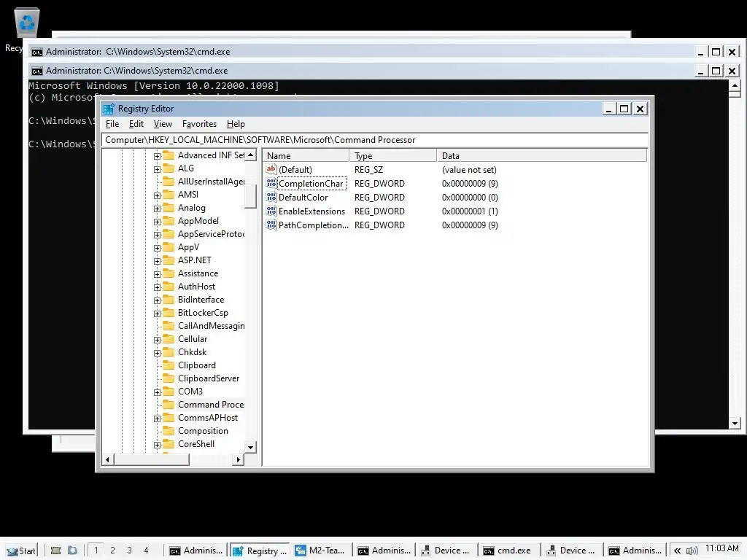Expand the CoreShell registry key
This screenshot has height=560, width=747.
(158, 445)
